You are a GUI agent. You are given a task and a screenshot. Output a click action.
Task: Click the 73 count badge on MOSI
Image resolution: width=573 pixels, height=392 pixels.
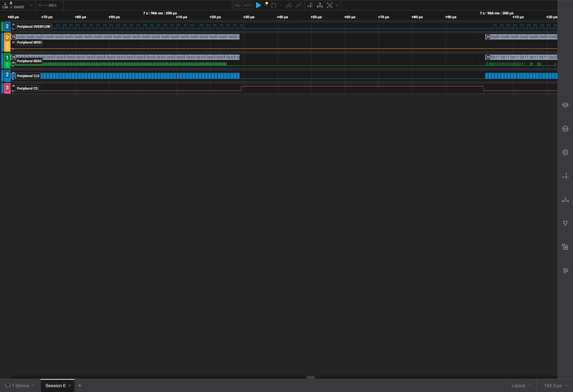[x=14, y=37]
